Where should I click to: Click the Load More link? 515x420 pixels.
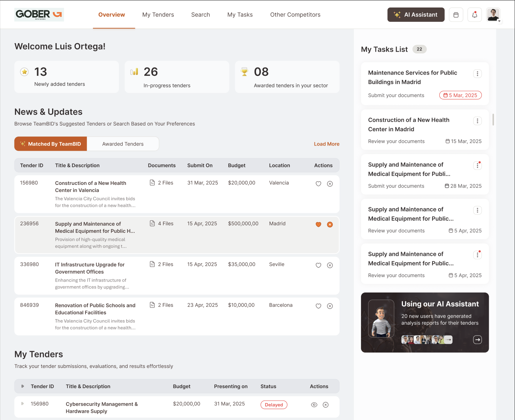(326, 144)
